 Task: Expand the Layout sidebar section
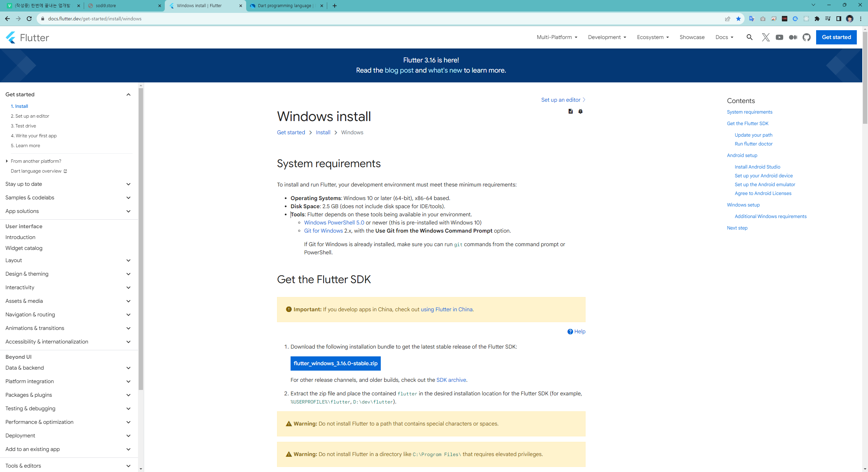click(x=128, y=260)
